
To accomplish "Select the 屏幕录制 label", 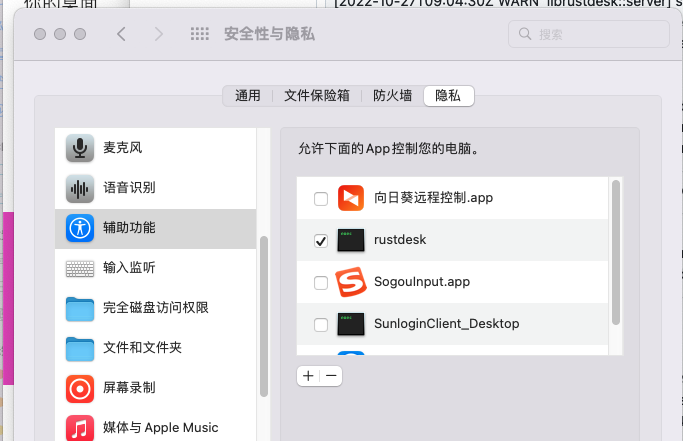I will click(x=129, y=388).
